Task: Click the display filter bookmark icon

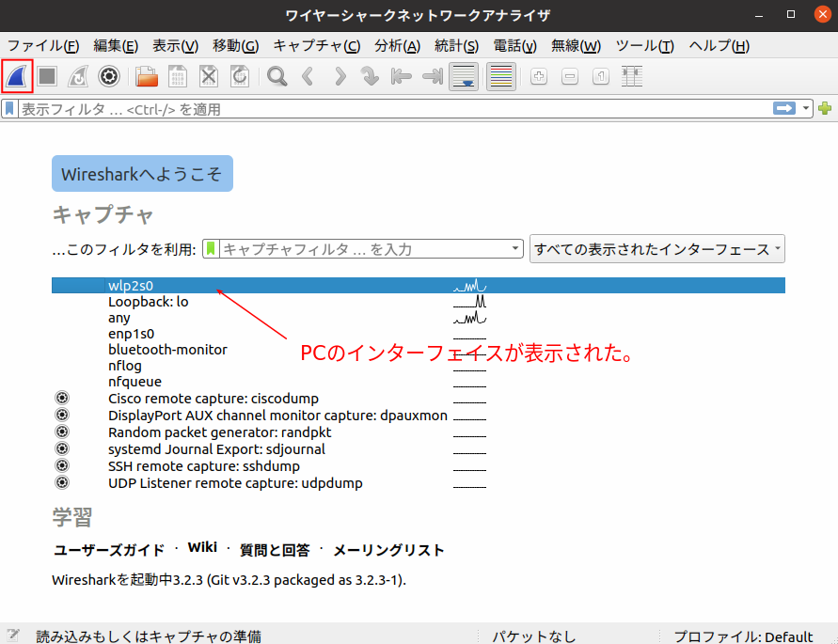Action: click(10, 109)
